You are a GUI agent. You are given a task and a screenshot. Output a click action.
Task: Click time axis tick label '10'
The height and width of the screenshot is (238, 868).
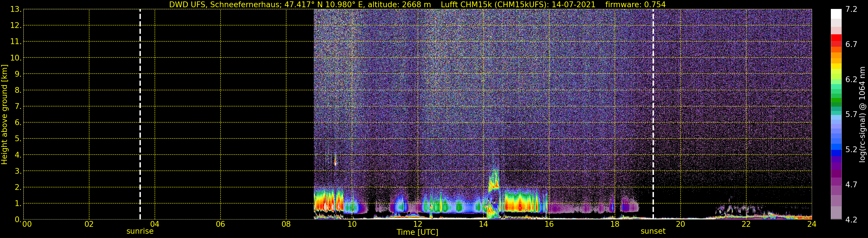point(352,224)
